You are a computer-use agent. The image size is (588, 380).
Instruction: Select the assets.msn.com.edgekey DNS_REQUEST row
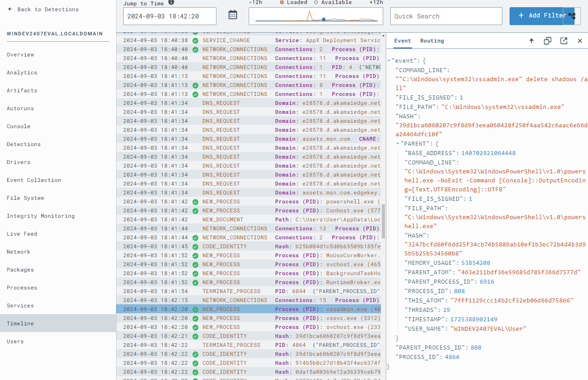point(248,193)
